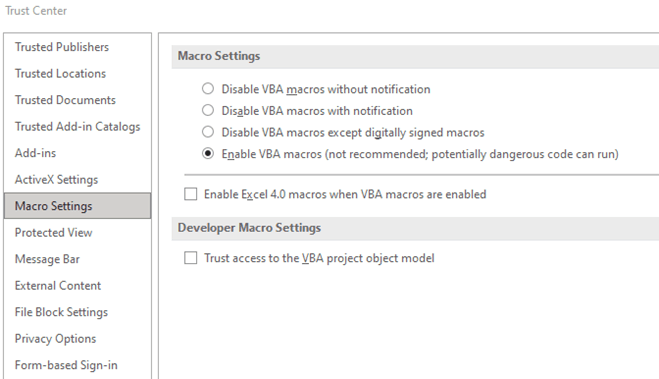Switch to Trusted Add-in Catalogs
Image resolution: width=659 pixels, height=379 pixels.
tap(77, 126)
